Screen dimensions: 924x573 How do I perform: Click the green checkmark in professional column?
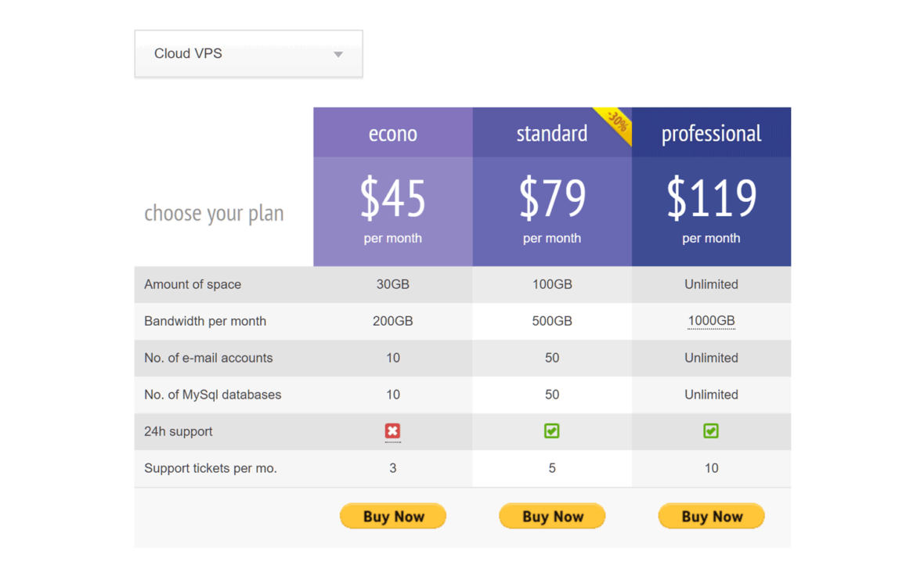pos(711,431)
